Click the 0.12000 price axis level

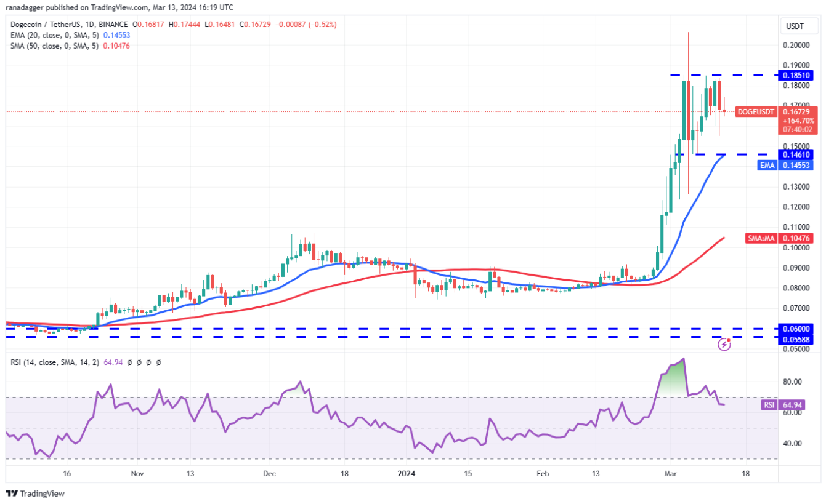(x=796, y=207)
